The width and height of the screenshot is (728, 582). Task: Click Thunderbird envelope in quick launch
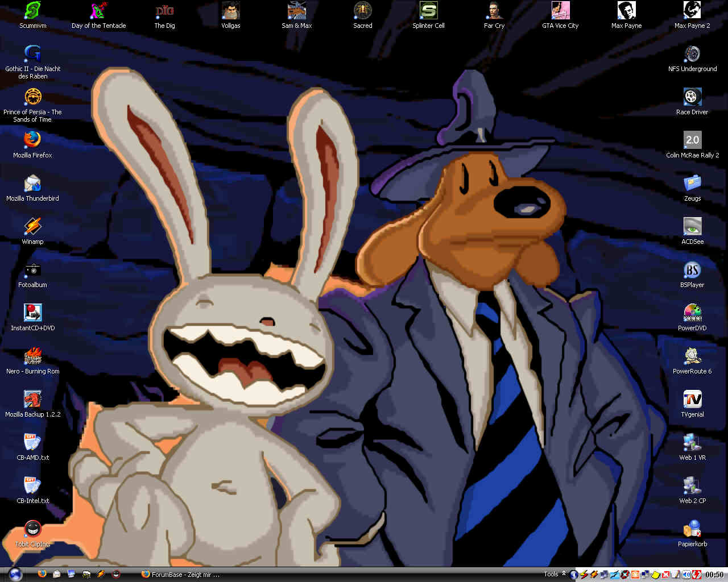[57, 574]
